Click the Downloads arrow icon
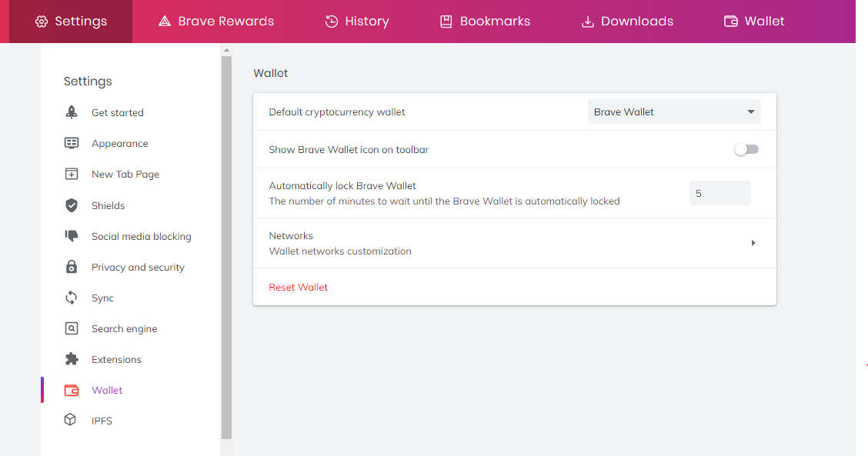The image size is (868, 456). (x=587, y=22)
